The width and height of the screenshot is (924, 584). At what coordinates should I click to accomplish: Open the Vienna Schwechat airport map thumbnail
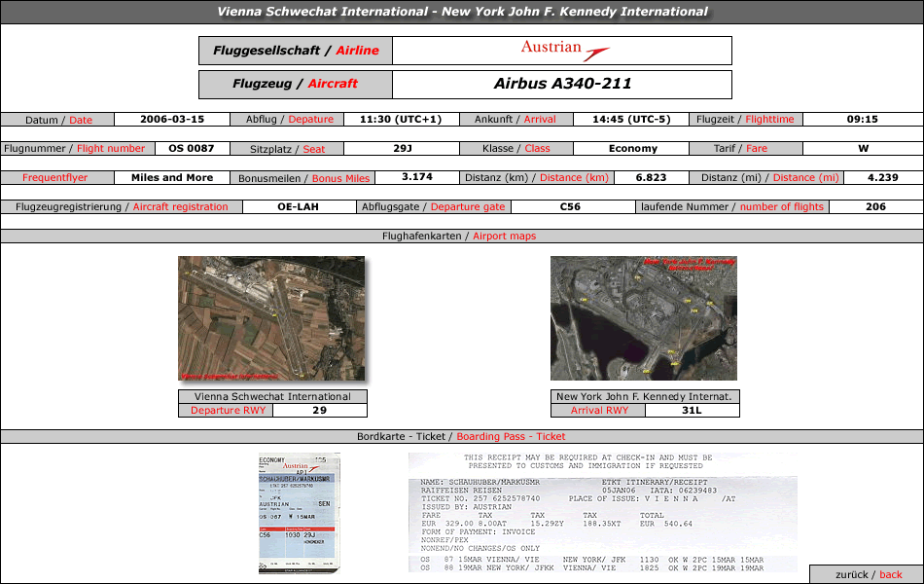pyautogui.click(x=271, y=318)
